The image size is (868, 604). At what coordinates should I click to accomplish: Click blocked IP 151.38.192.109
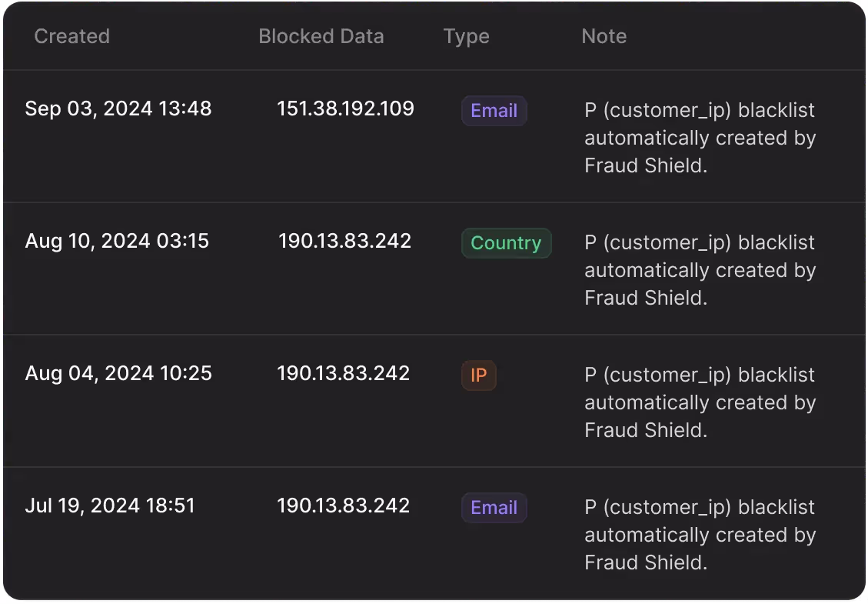pyautogui.click(x=345, y=108)
